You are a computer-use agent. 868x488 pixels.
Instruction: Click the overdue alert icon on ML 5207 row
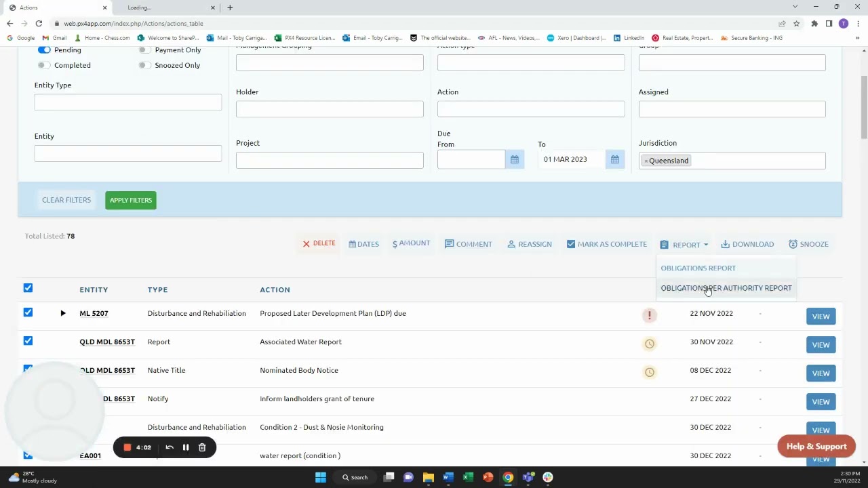pyautogui.click(x=650, y=315)
